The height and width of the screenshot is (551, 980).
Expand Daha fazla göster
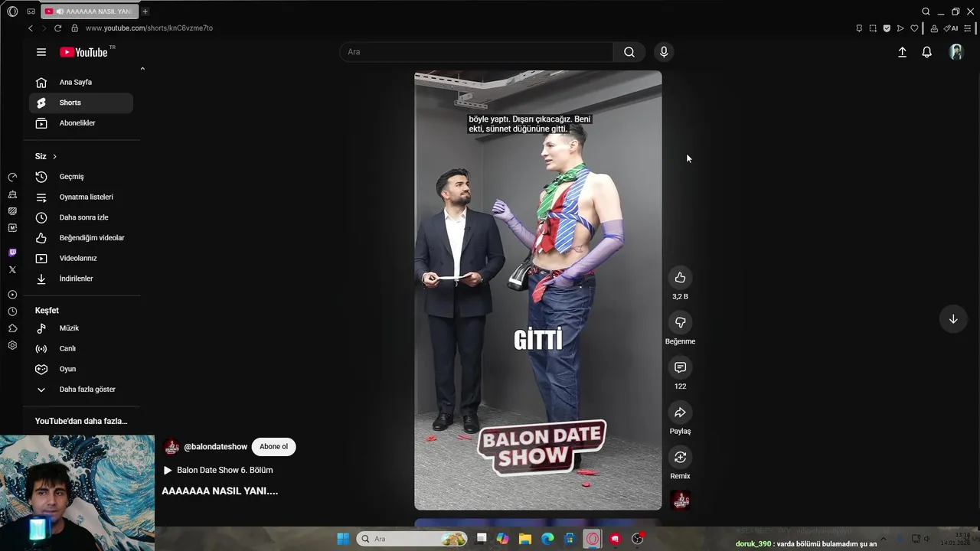click(x=81, y=390)
